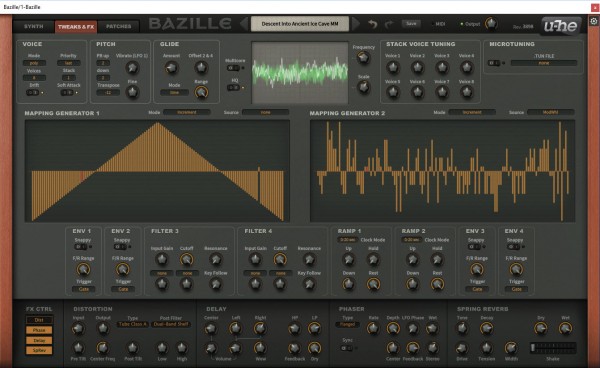Click the Voice 4 stack tuning knob

click(466, 67)
